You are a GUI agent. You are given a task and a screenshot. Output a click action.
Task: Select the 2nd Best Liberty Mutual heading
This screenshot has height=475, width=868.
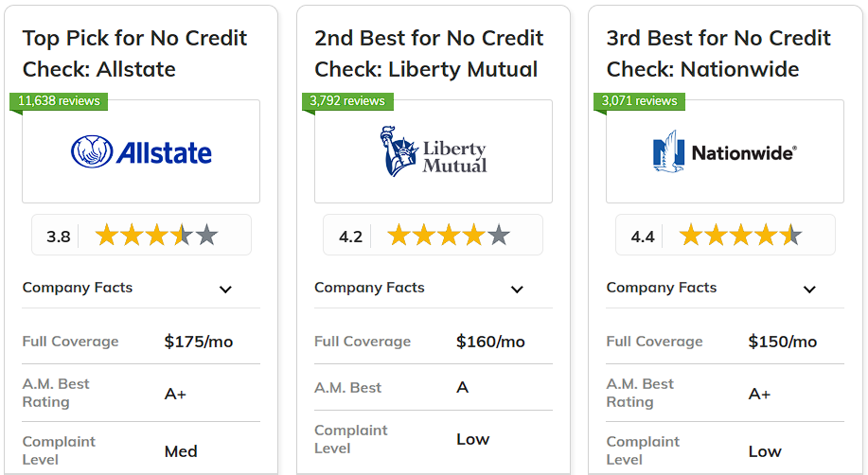[429, 54]
